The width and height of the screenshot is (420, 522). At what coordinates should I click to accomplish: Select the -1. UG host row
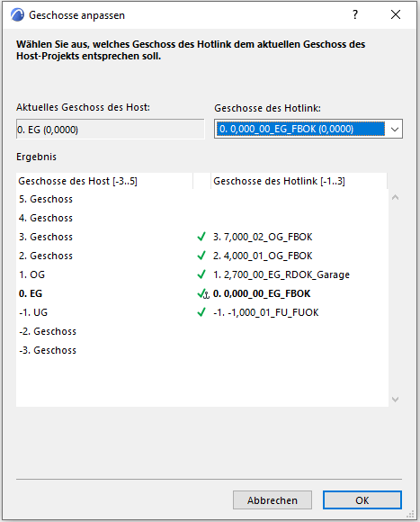click(33, 312)
